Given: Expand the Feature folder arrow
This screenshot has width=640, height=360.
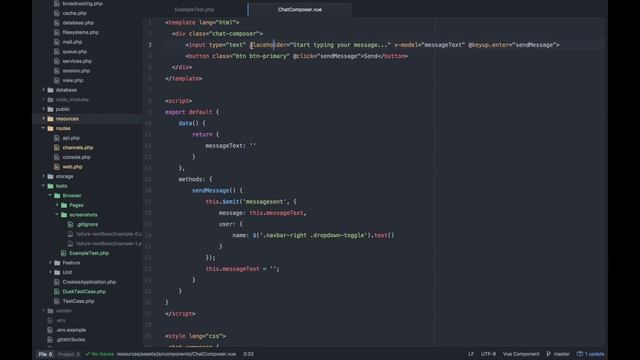Looking at the screenshot, I should point(51,263).
